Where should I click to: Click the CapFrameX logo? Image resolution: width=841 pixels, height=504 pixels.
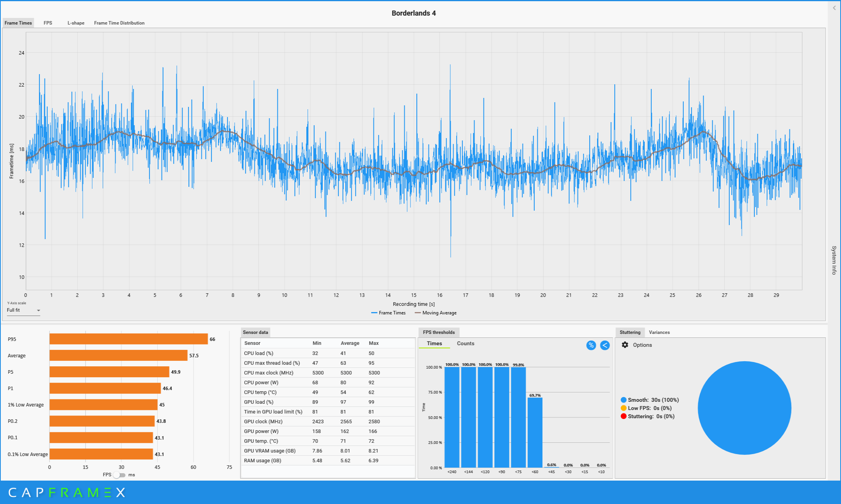tap(67, 493)
